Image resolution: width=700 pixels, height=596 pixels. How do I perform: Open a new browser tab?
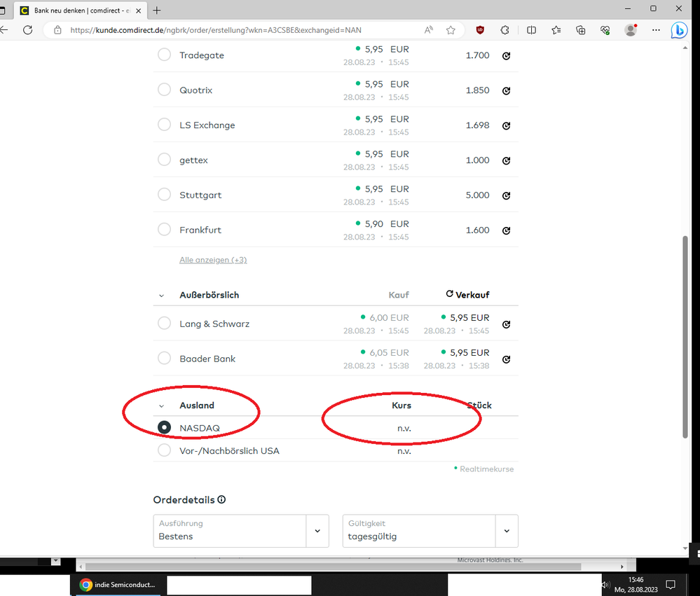click(x=157, y=11)
